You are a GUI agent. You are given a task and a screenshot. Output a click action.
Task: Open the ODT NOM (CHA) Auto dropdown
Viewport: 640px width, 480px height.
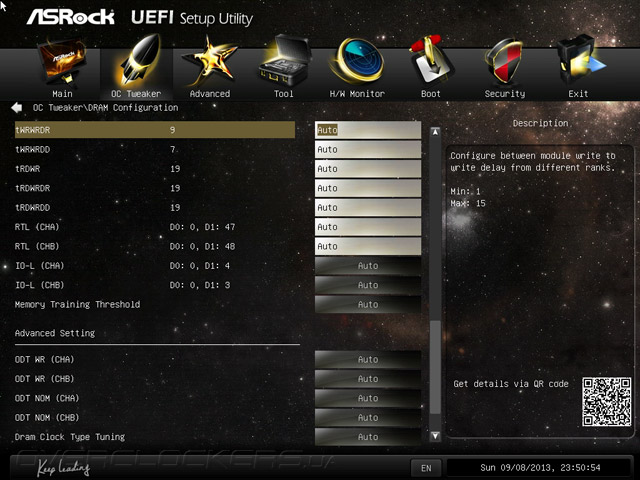pyautogui.click(x=368, y=398)
